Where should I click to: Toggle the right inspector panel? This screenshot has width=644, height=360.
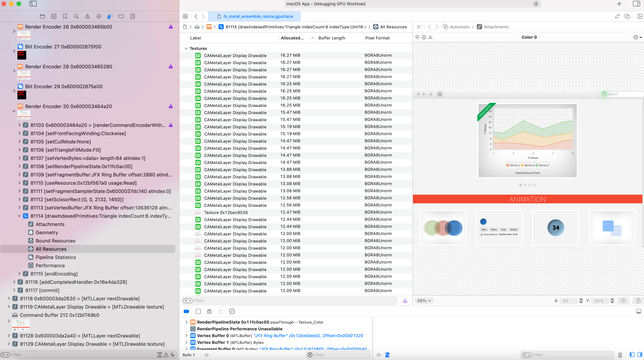[x=636, y=4]
